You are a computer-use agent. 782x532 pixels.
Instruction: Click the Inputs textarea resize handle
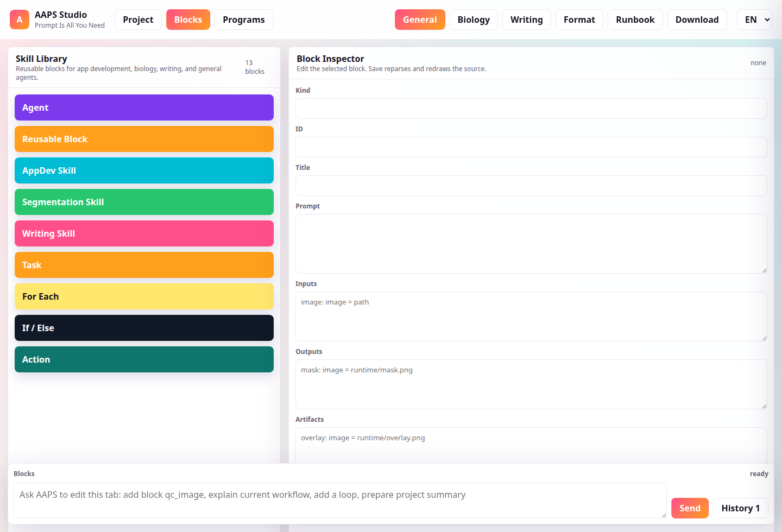click(x=764, y=338)
